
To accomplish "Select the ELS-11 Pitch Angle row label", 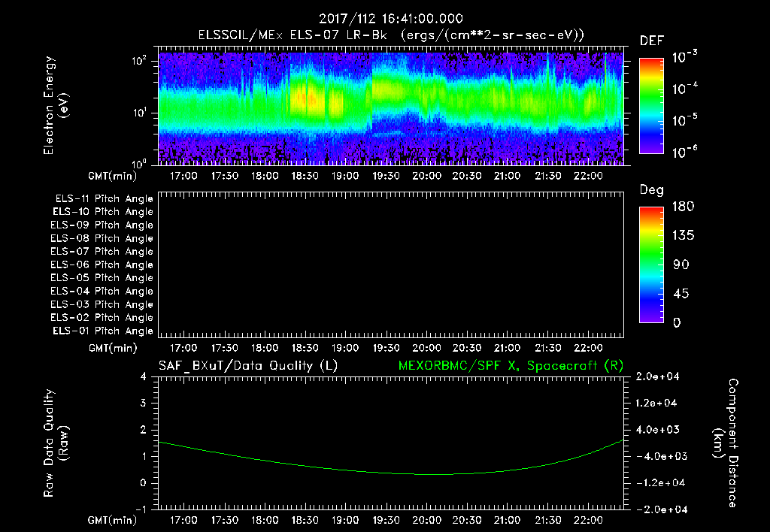I will tap(104, 199).
